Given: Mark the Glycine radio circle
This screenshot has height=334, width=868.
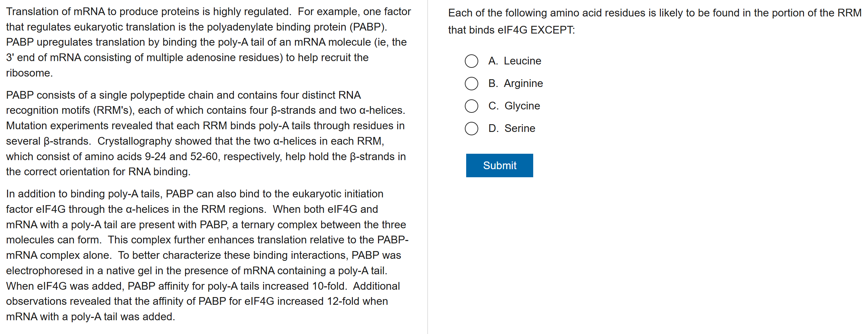Looking at the screenshot, I should (471, 106).
